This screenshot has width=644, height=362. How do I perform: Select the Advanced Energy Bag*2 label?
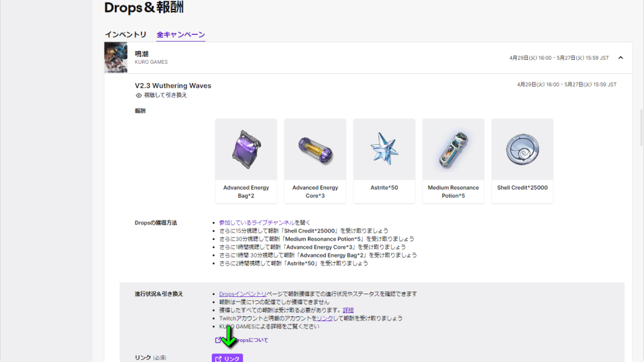pyautogui.click(x=246, y=192)
